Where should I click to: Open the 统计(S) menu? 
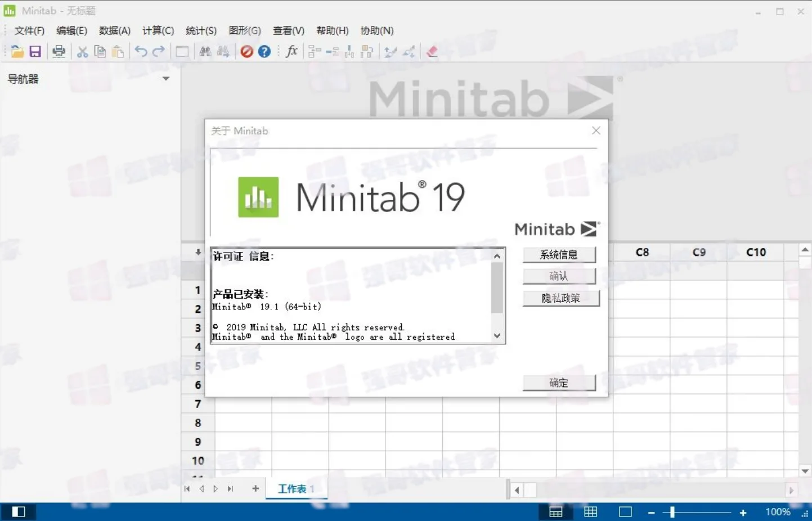point(201,30)
